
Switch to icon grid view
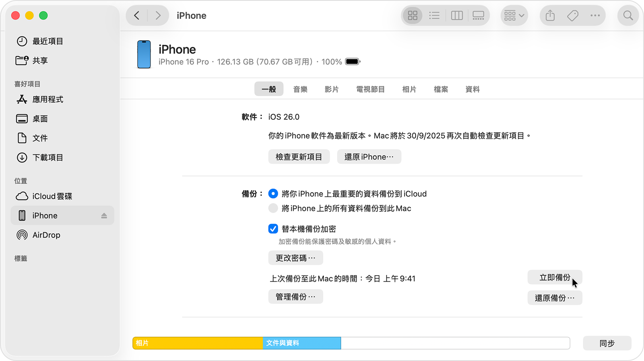[413, 16]
